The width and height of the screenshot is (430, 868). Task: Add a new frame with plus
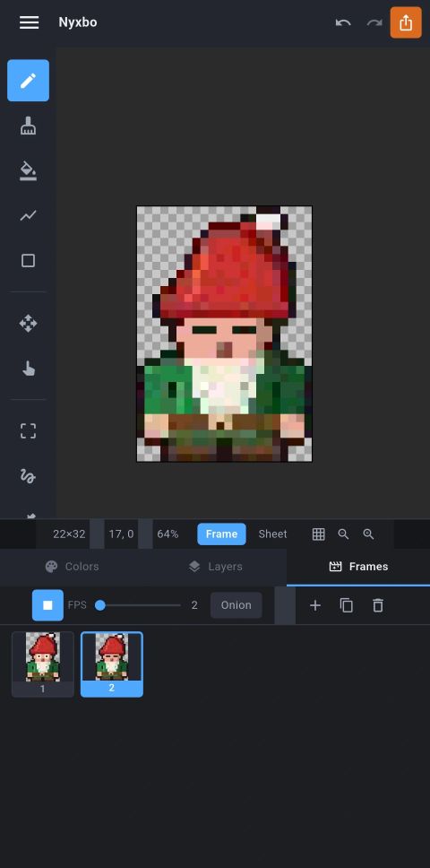315,605
